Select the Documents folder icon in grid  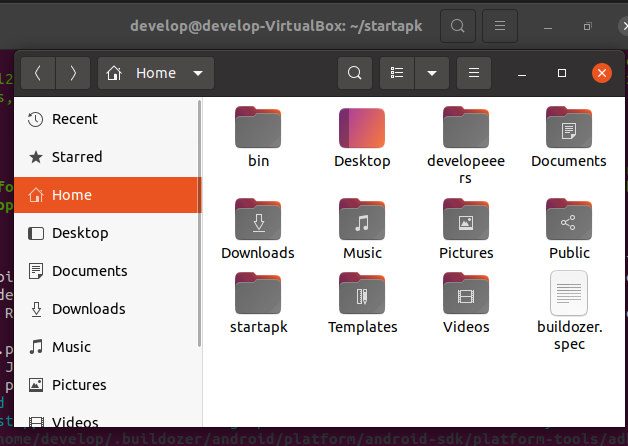569,127
